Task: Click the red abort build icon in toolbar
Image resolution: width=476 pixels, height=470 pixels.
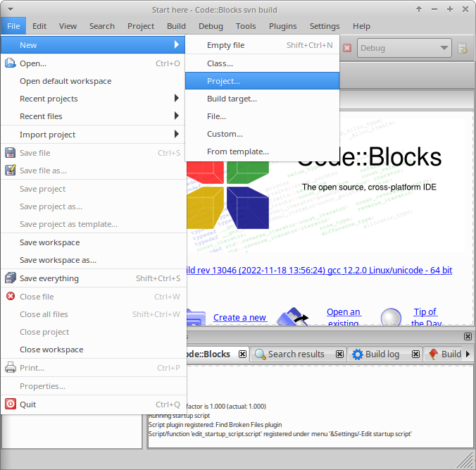Action: (347, 48)
